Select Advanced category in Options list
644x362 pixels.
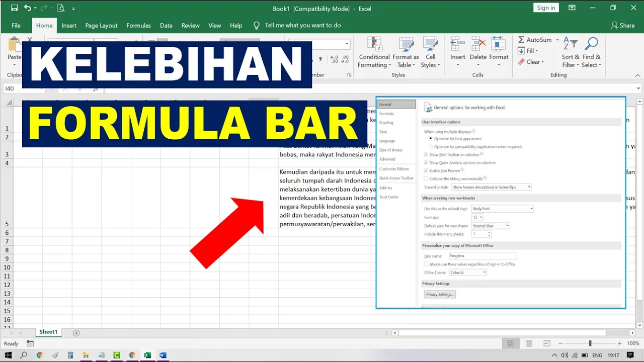coord(387,159)
